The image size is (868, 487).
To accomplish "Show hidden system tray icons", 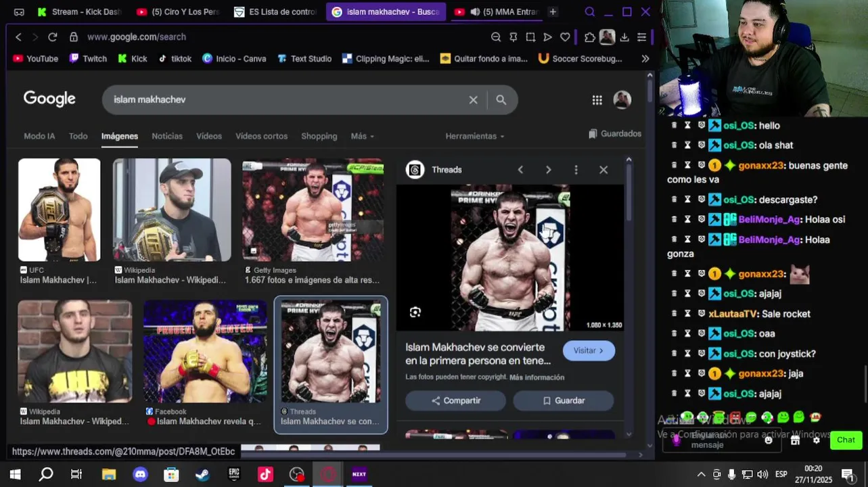I will [701, 474].
